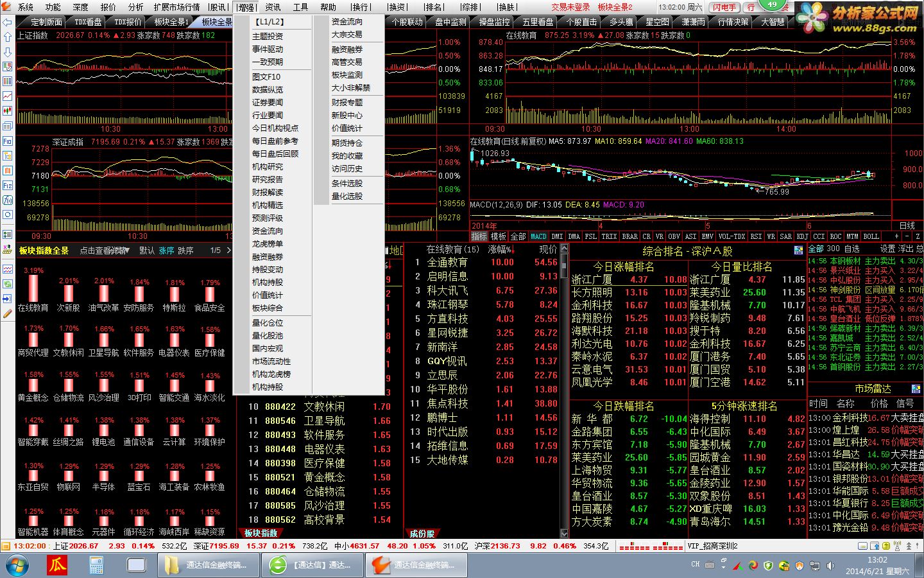Click the 闪电手 button
924x578 pixels.
pyautogui.click(x=724, y=7)
